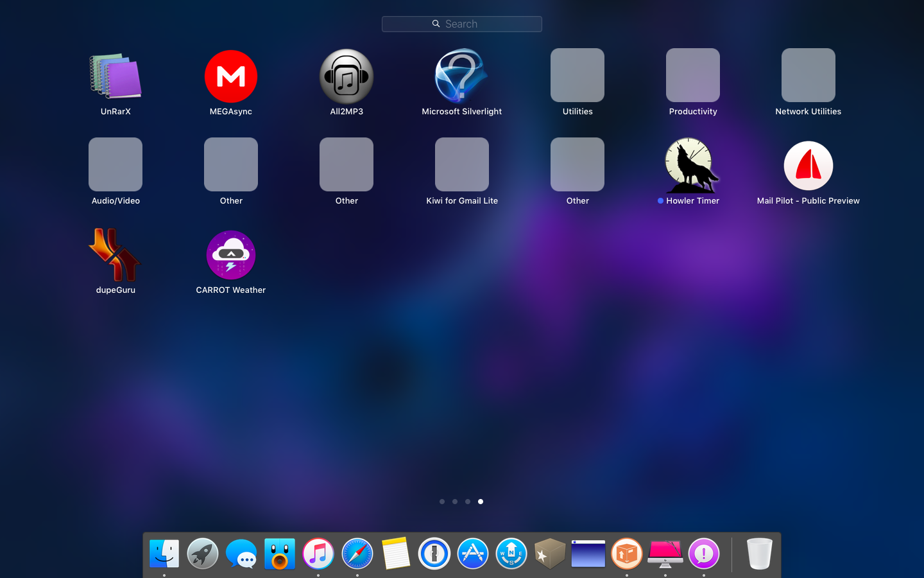Click the Launchpad Search field
Viewport: 924px width, 578px height.
pyautogui.click(x=462, y=24)
